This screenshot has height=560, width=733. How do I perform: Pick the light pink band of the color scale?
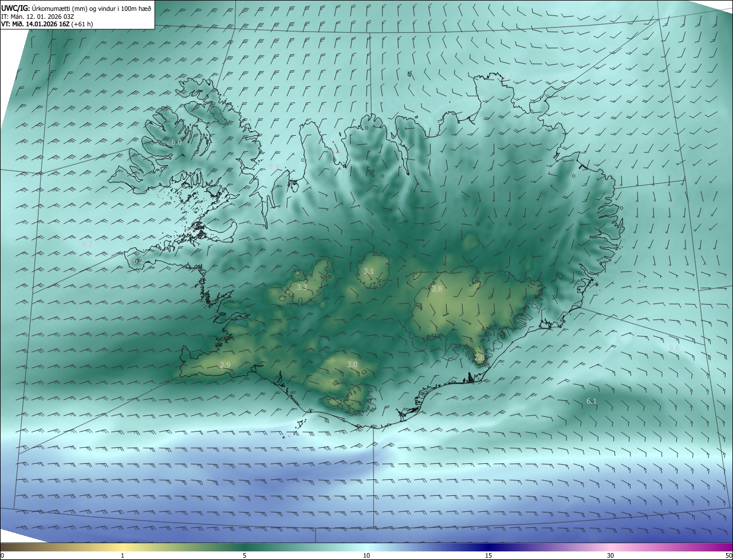pos(610,547)
